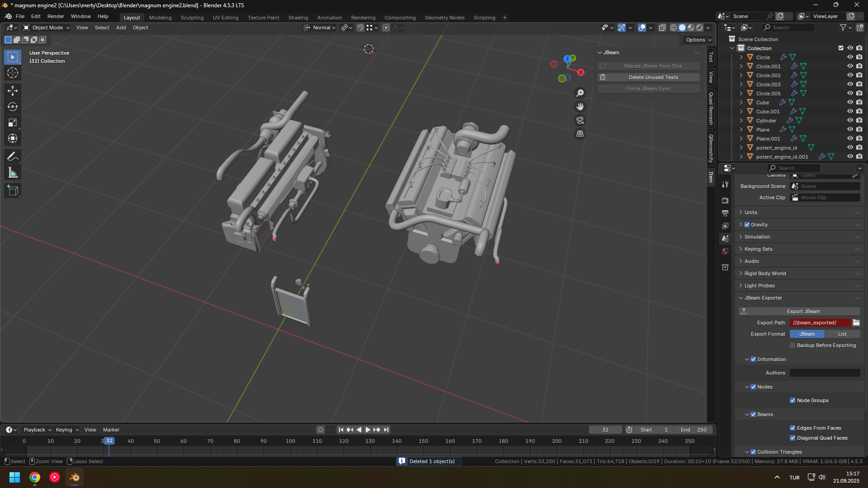Activate the Add Cube tool

[x=13, y=191]
